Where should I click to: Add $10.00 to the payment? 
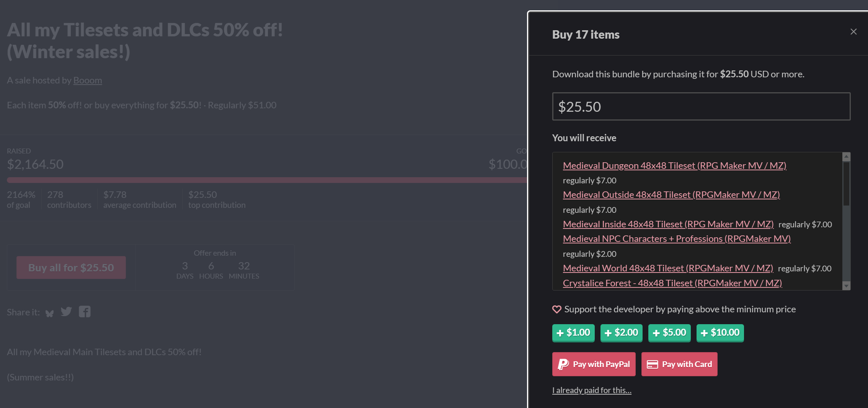point(720,333)
